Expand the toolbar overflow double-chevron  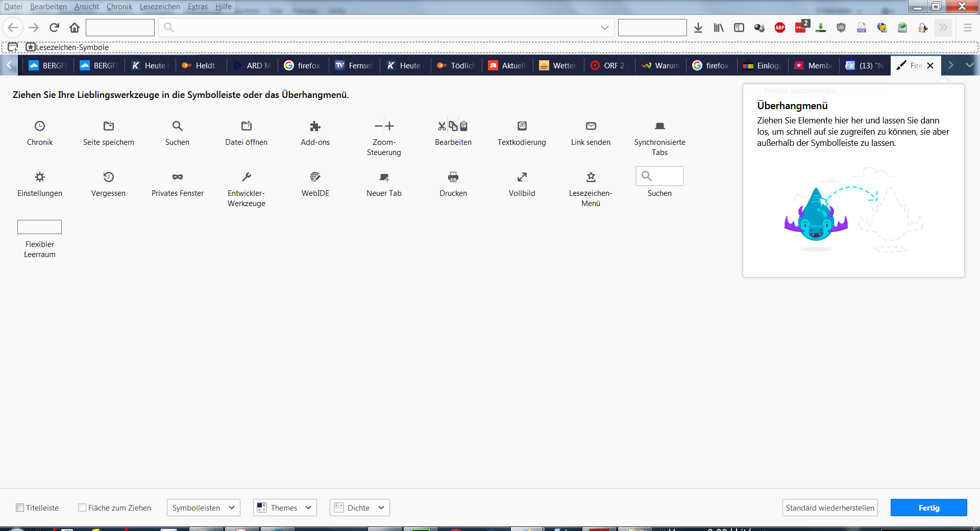click(x=943, y=28)
